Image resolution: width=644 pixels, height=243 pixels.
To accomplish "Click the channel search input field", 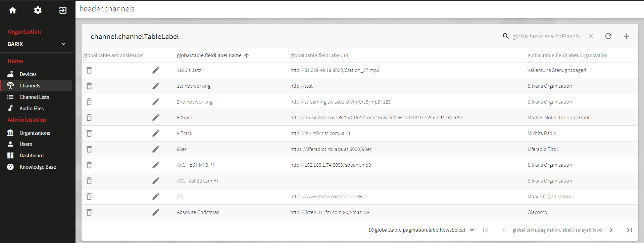I will [x=546, y=36].
